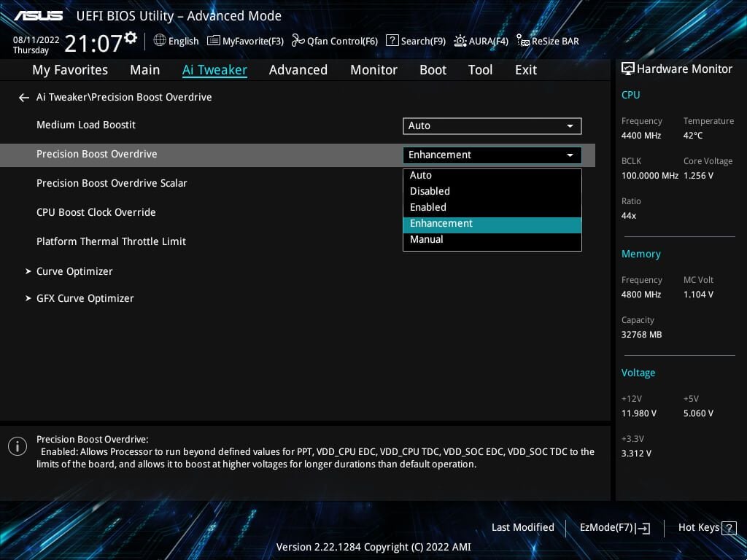Click the Qfan Control fan icon
Viewport: 747px width, 560px height.
(298, 41)
